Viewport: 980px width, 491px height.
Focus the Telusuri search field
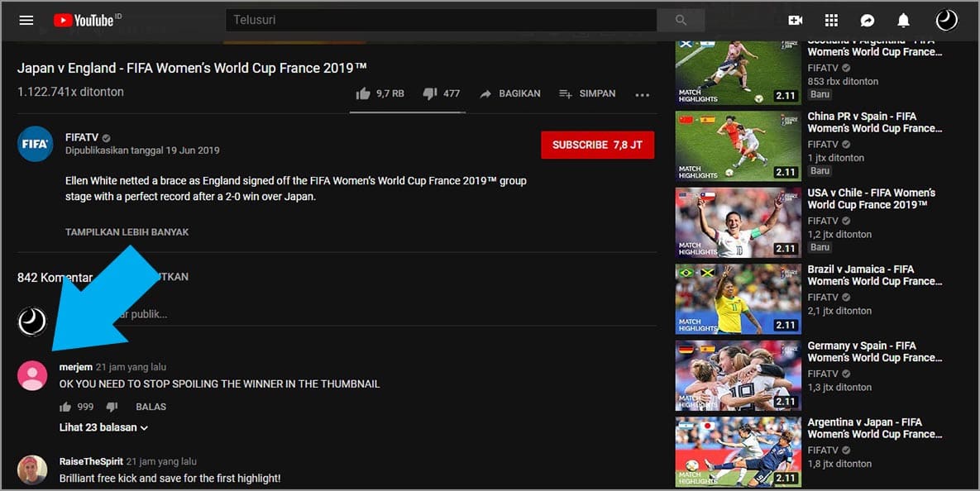[440, 20]
